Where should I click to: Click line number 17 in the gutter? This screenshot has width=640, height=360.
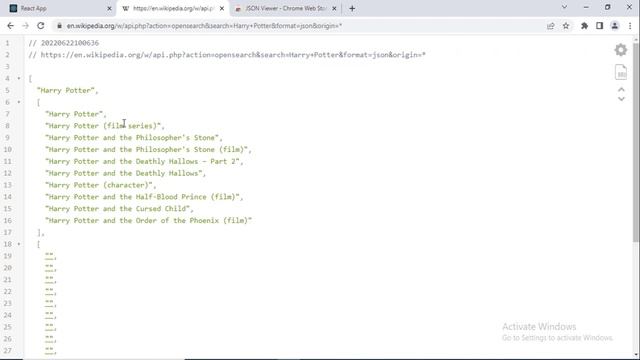pos(7,232)
